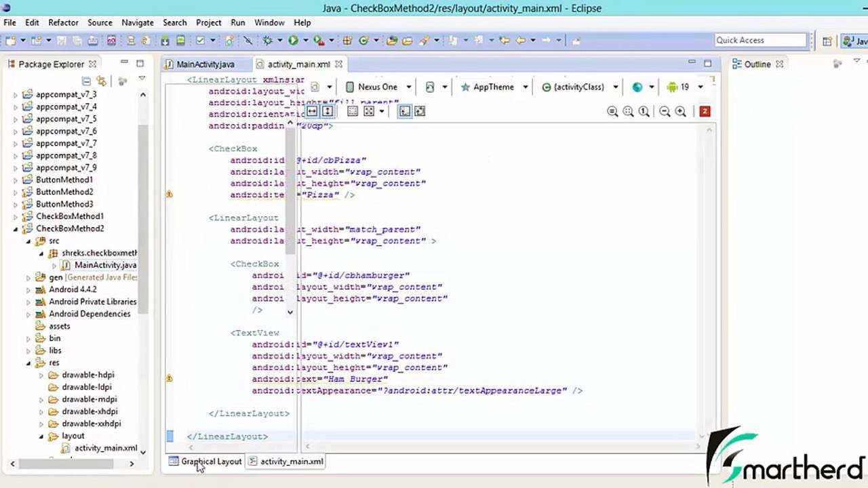Click Zoom In magnifier in layout editor
This screenshot has width=868, height=488.
click(x=681, y=111)
